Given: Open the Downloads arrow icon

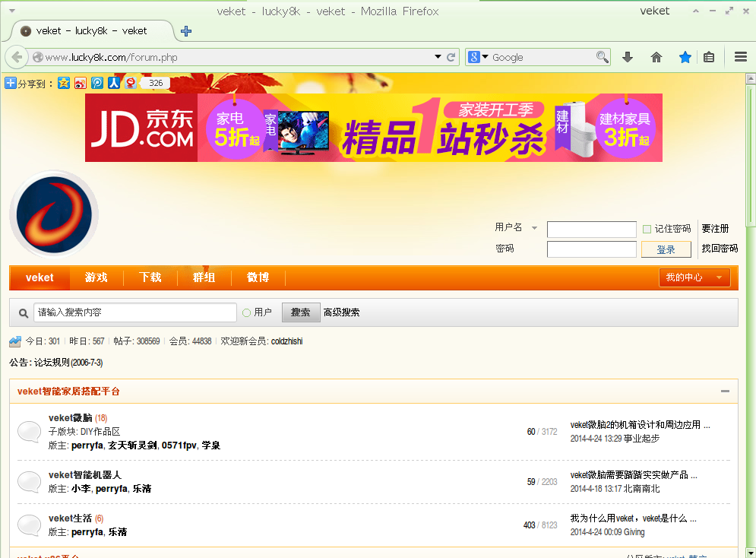Looking at the screenshot, I should point(628,57).
